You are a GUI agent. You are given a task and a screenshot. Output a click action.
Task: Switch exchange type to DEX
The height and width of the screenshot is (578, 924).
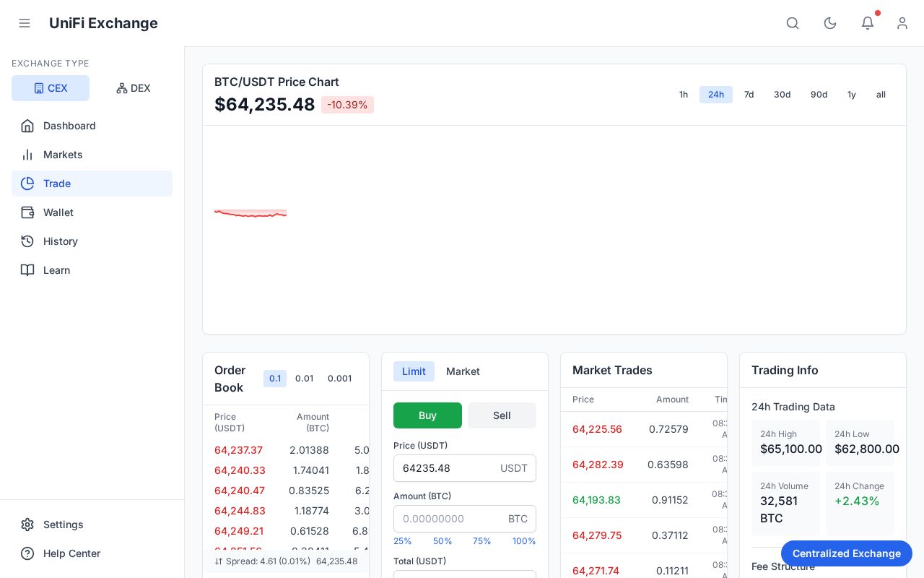pos(134,88)
